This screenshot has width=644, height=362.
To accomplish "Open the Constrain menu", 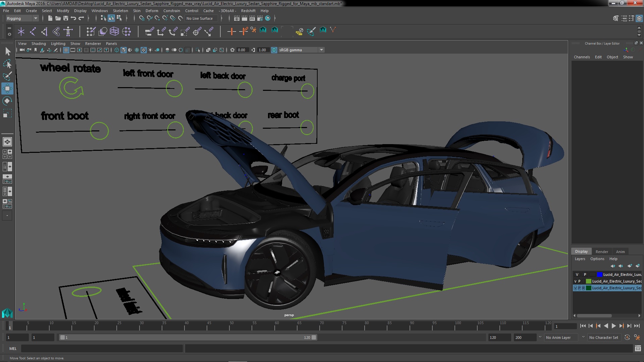I will (x=171, y=11).
